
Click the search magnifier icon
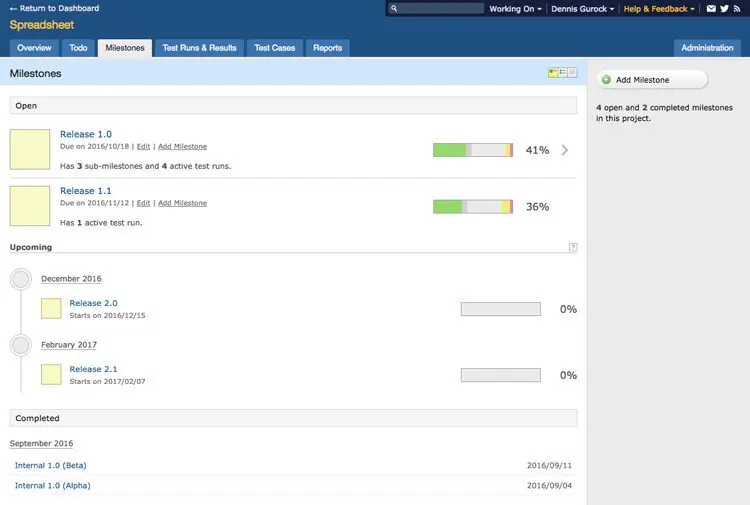[x=394, y=9]
